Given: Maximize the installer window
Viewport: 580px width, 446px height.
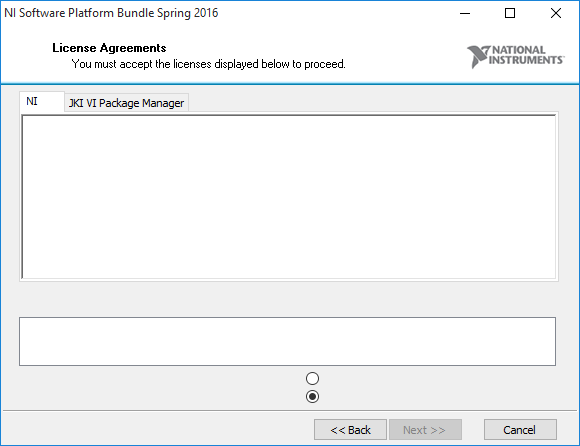Looking at the screenshot, I should coord(510,13).
